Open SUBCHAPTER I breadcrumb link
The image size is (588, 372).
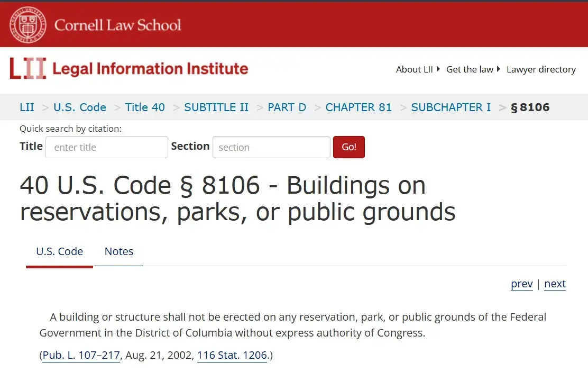coord(451,107)
